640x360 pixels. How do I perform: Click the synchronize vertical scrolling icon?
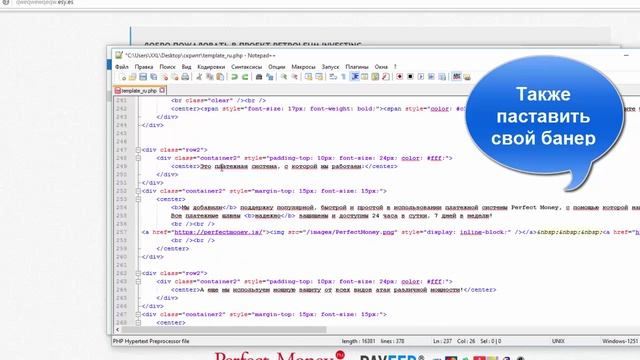click(309, 77)
